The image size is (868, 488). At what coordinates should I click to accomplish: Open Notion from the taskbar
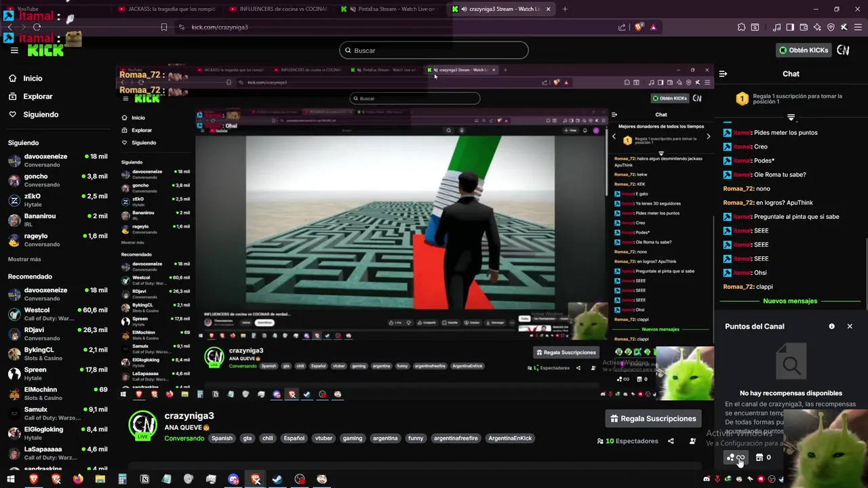point(144,479)
